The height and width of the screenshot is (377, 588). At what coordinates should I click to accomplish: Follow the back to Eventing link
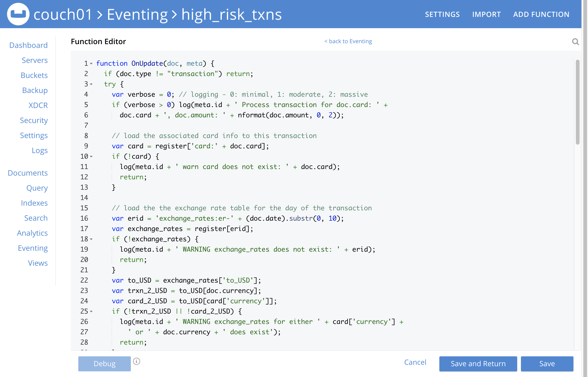[348, 41]
